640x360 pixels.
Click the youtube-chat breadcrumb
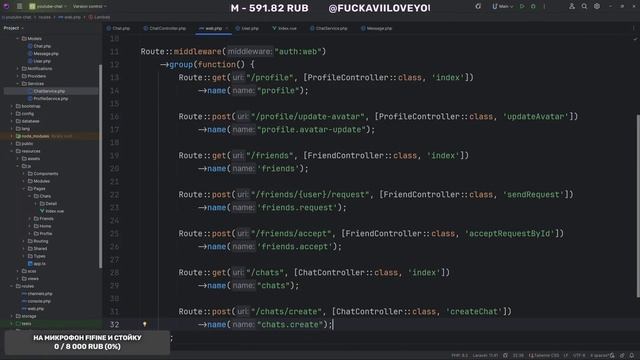(x=16, y=17)
